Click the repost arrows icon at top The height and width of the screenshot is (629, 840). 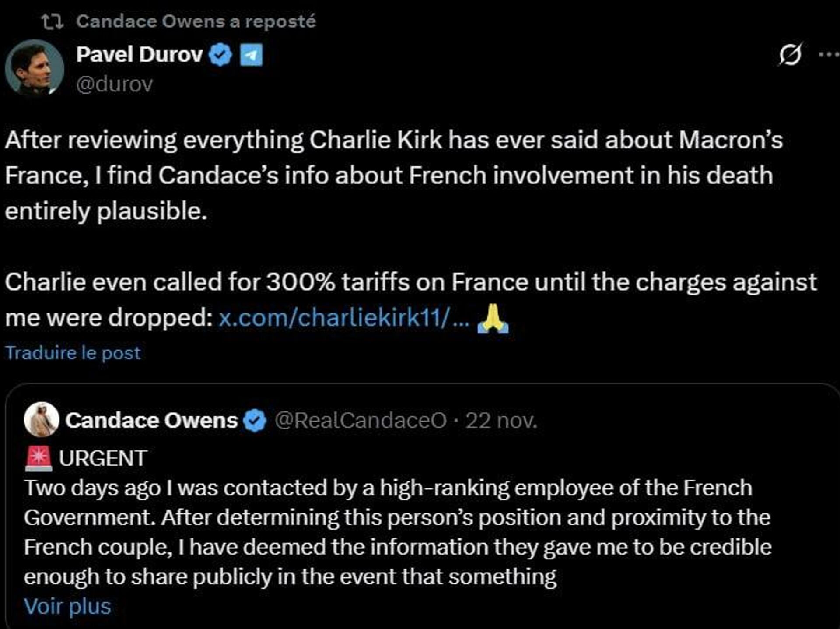(x=52, y=21)
